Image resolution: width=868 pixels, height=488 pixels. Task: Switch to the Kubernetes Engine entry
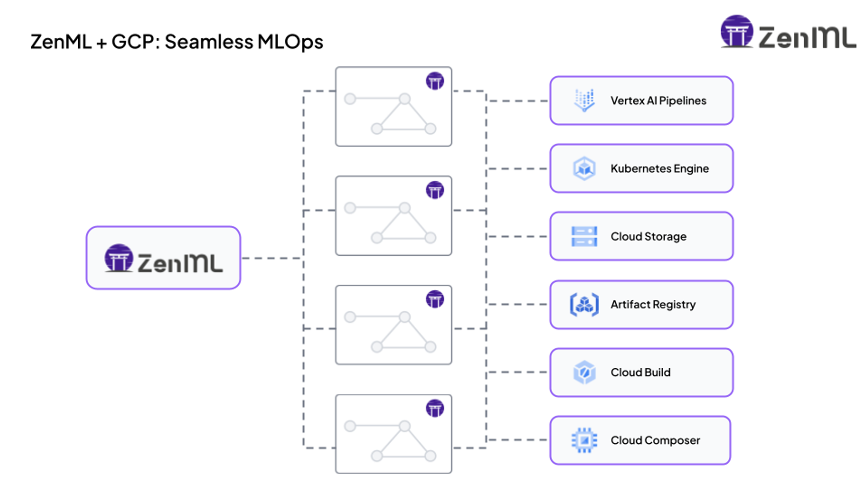click(641, 168)
